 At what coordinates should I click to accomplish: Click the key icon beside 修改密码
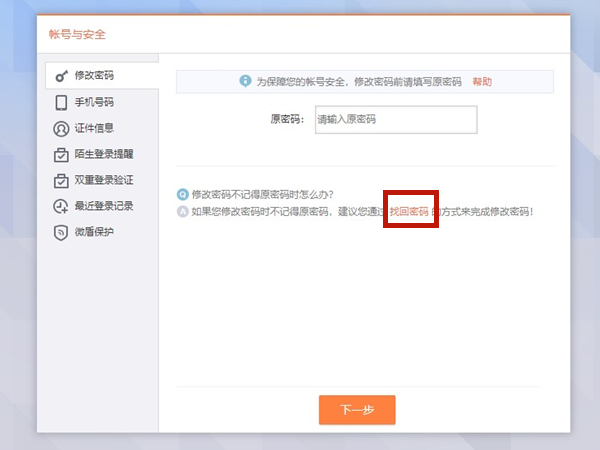(x=61, y=76)
